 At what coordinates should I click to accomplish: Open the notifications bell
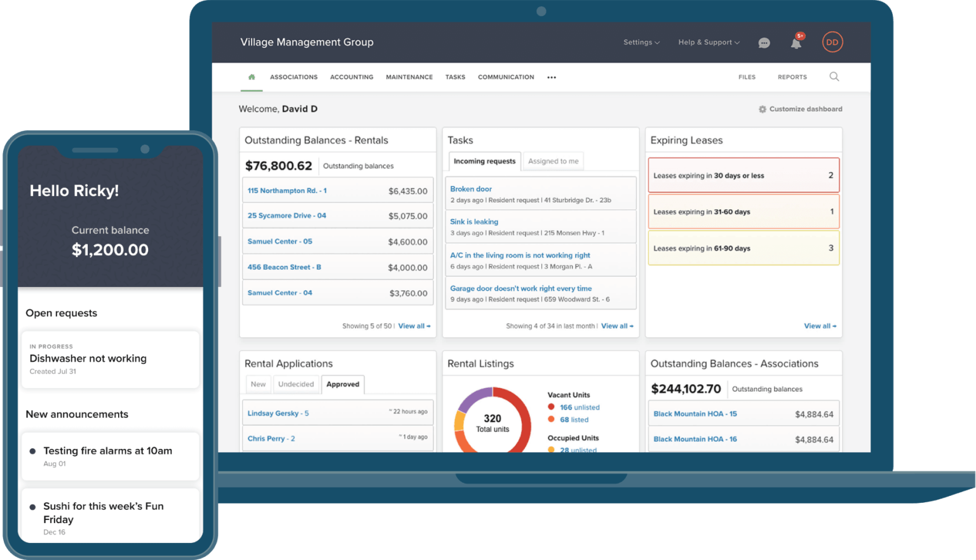point(796,43)
